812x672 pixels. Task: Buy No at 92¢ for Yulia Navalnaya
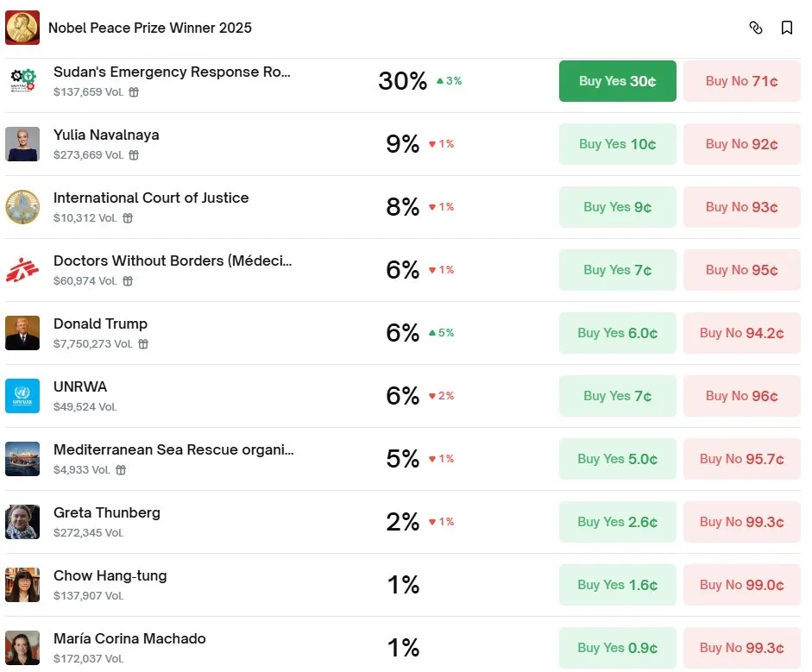click(741, 144)
